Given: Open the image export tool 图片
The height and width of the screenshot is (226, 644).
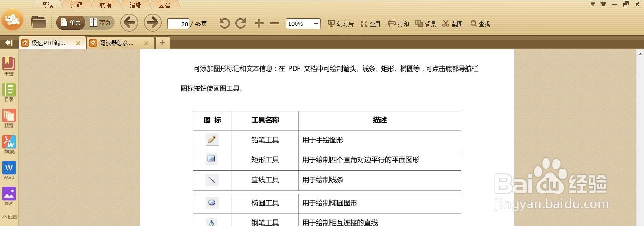Looking at the screenshot, I should click(x=9, y=196).
